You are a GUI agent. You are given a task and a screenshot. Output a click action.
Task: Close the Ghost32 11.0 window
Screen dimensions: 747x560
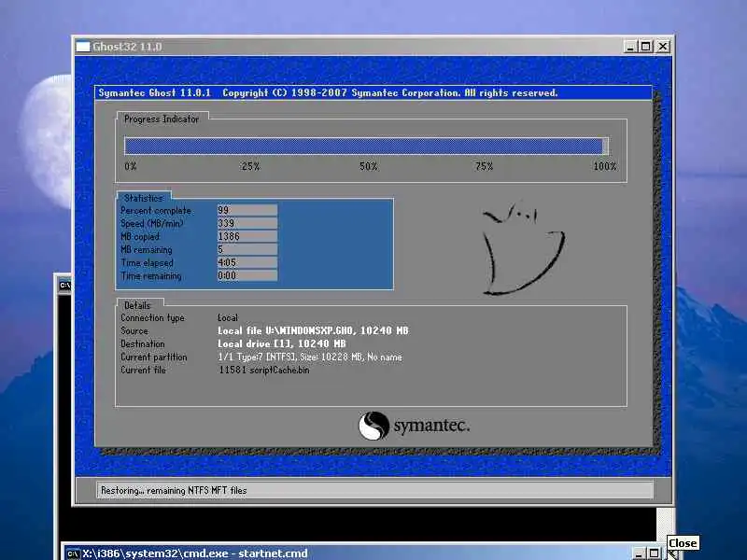663,47
